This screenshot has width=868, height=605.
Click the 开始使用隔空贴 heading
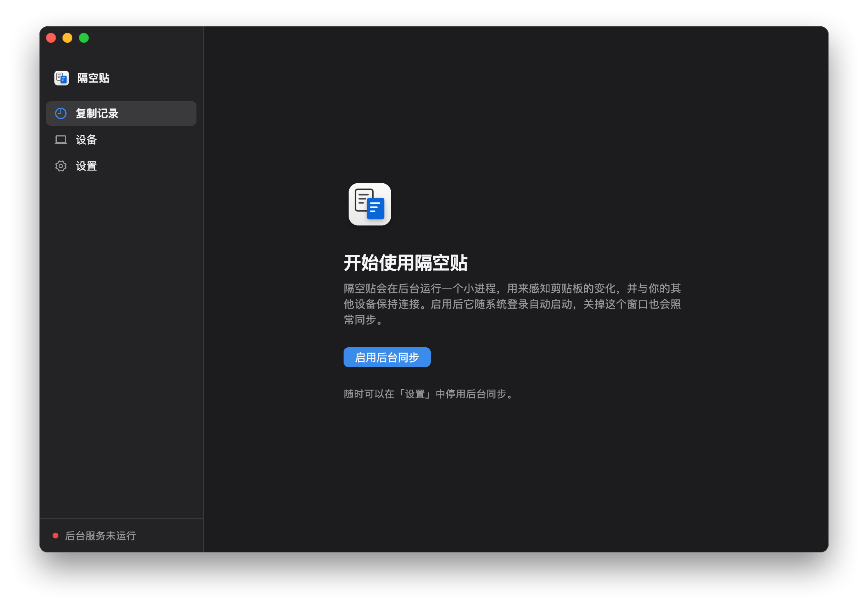pyautogui.click(x=406, y=263)
